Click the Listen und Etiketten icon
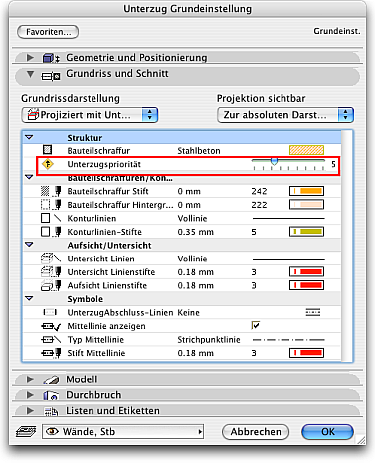 (x=51, y=412)
